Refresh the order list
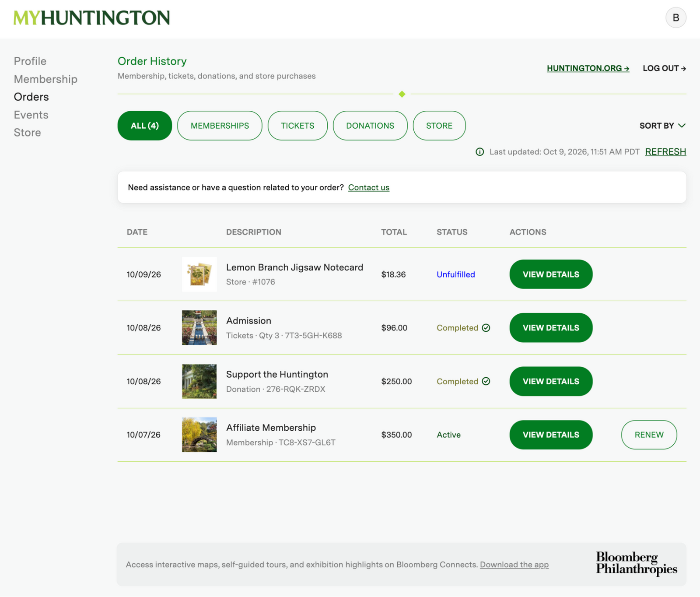This screenshot has width=700, height=597. (x=665, y=152)
